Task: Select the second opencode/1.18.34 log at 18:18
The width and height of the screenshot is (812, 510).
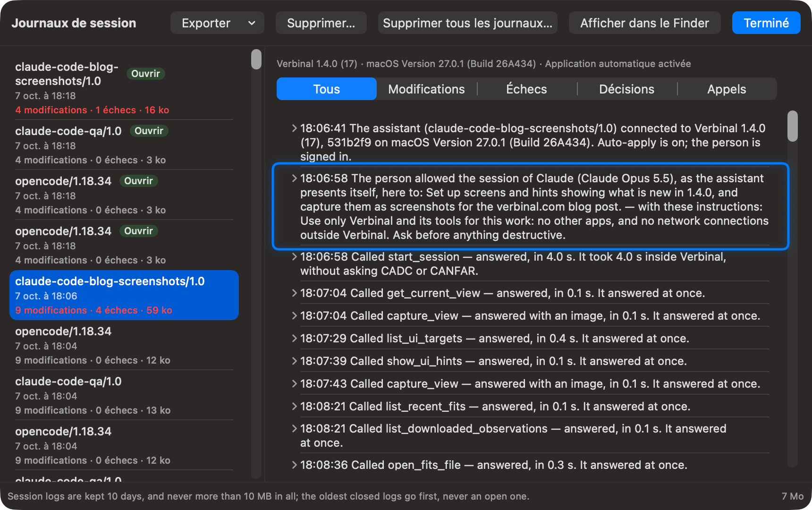Action: (x=124, y=245)
